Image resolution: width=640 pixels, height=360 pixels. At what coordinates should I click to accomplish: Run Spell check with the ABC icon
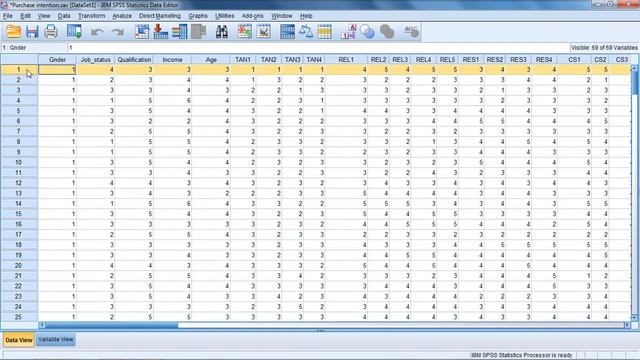pyautogui.click(x=411, y=32)
